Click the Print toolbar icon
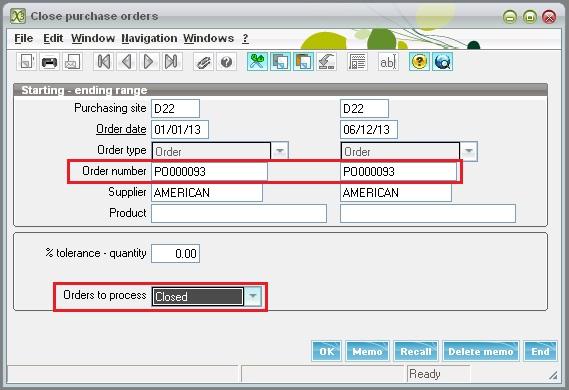Viewport: 569px width, 390px height. point(49,62)
